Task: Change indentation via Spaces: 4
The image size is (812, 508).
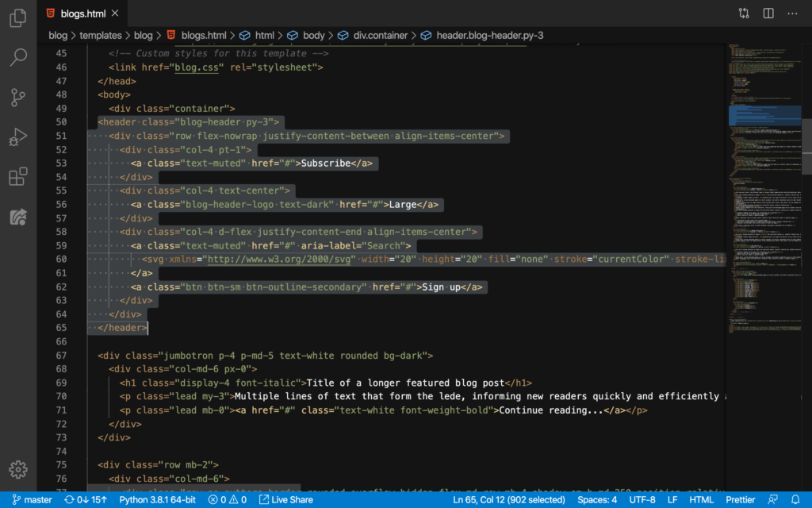Action: [597, 500]
